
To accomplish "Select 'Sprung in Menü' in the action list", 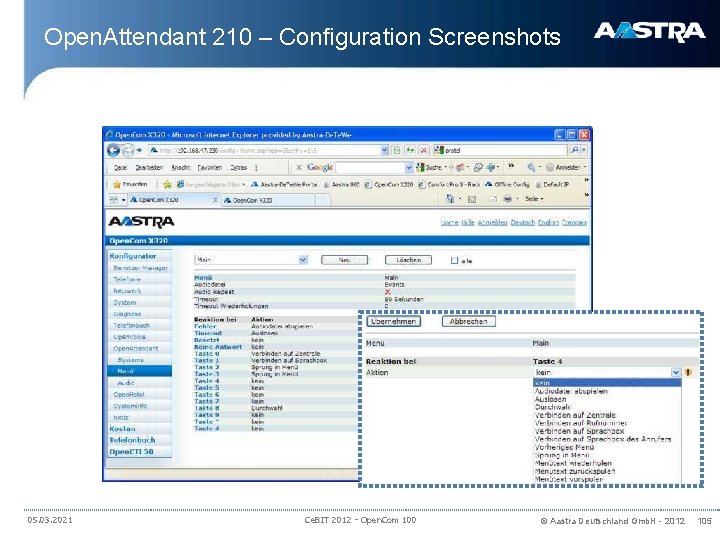I will (562, 455).
